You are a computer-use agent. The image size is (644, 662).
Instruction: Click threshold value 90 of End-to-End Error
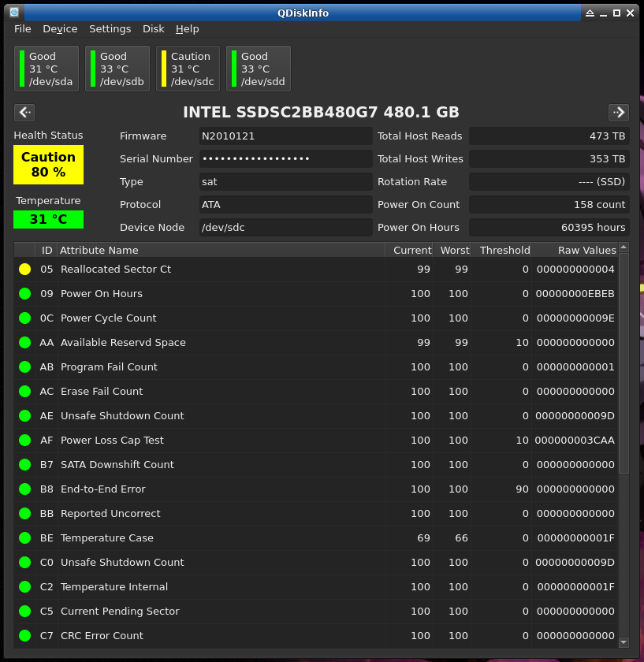pyautogui.click(x=522, y=489)
